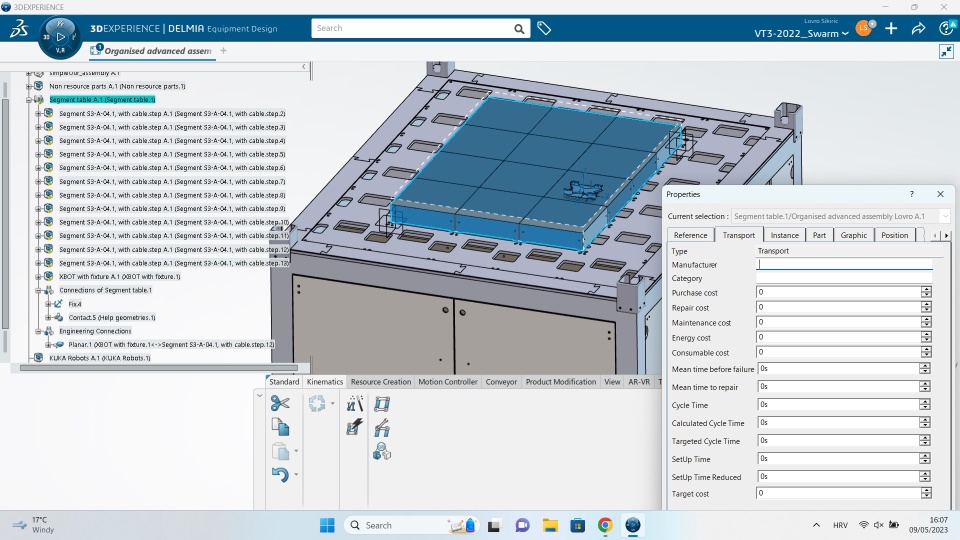The width and height of the screenshot is (960, 540).
Task: Click the kinematics magic wand icon
Action: click(x=354, y=403)
